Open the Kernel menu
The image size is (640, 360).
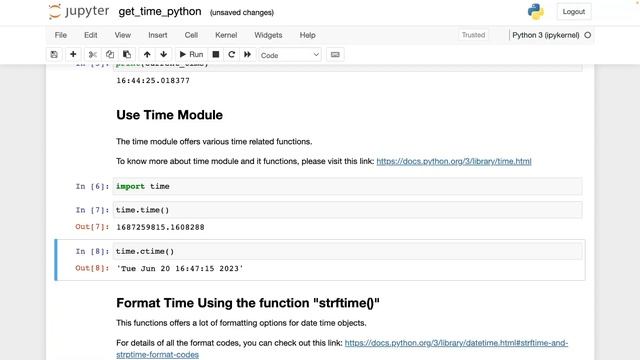(226, 35)
